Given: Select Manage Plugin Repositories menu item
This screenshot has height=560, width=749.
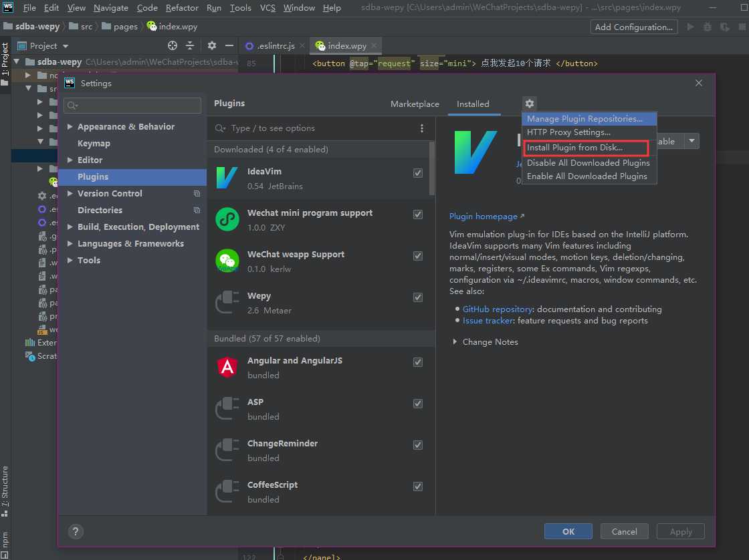Looking at the screenshot, I should click(589, 118).
